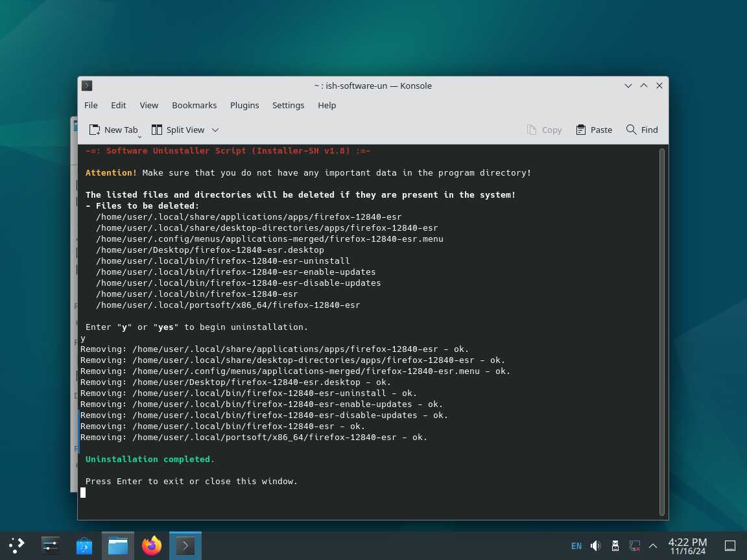Expand hidden system tray icons arrow

click(x=653, y=546)
